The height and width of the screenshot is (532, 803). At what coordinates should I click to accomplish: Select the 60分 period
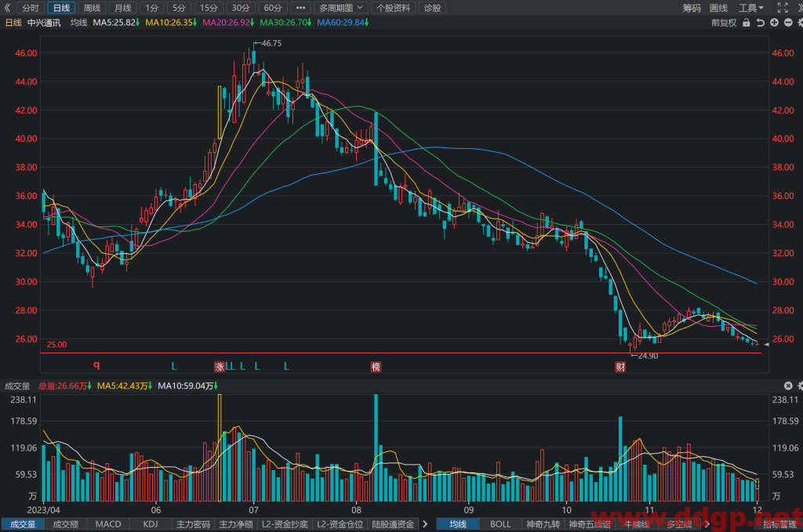272,8
